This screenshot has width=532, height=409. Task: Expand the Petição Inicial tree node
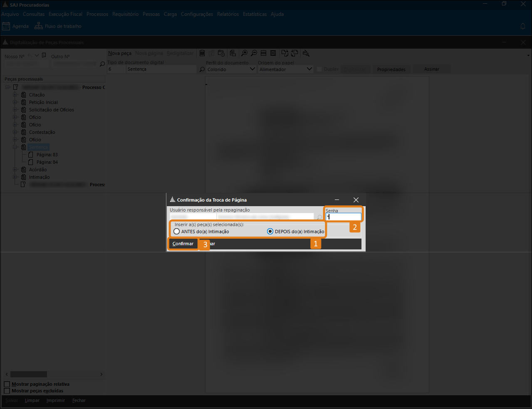[x=15, y=102]
